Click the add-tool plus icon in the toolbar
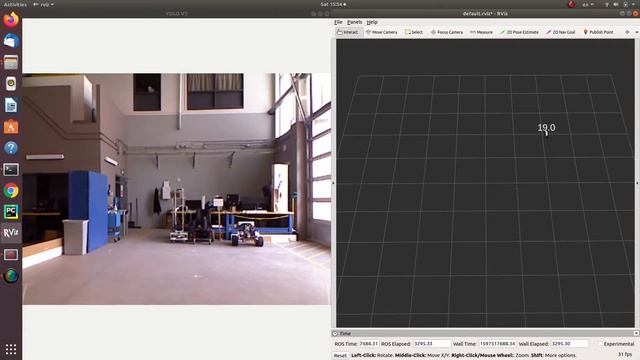This screenshot has height=360, width=640. [627, 32]
